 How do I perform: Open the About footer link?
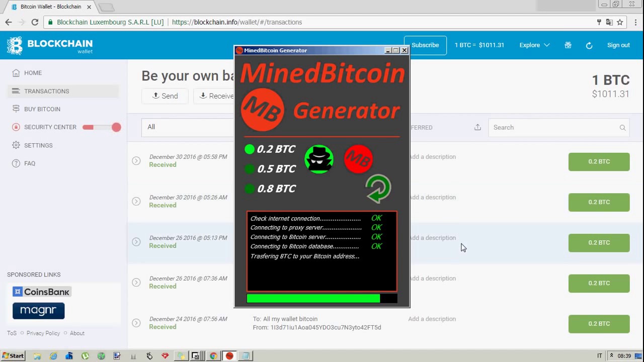77,333
